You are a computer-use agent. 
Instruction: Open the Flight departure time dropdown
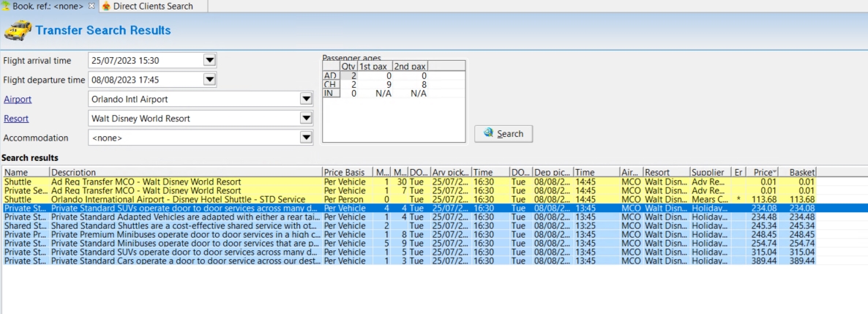[209, 80]
